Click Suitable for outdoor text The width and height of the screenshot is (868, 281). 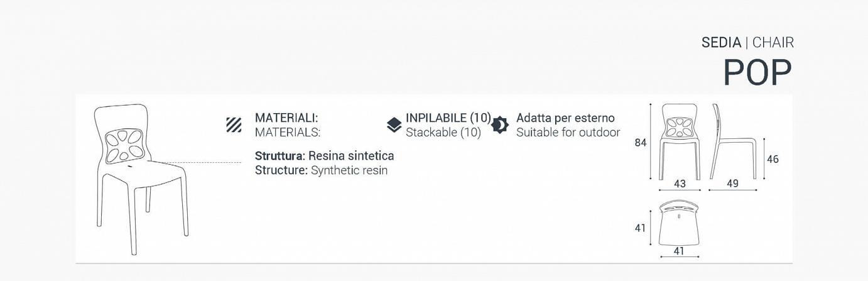coord(568,133)
